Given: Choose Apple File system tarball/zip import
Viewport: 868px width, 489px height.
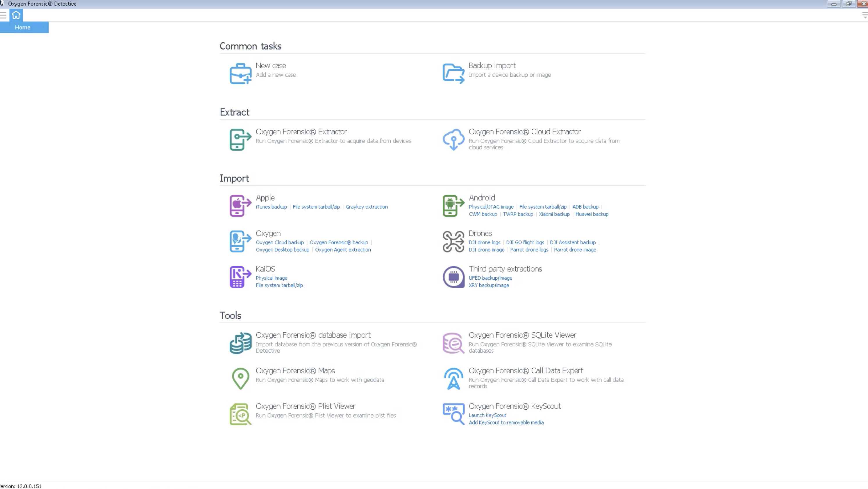Looking at the screenshot, I should [316, 207].
